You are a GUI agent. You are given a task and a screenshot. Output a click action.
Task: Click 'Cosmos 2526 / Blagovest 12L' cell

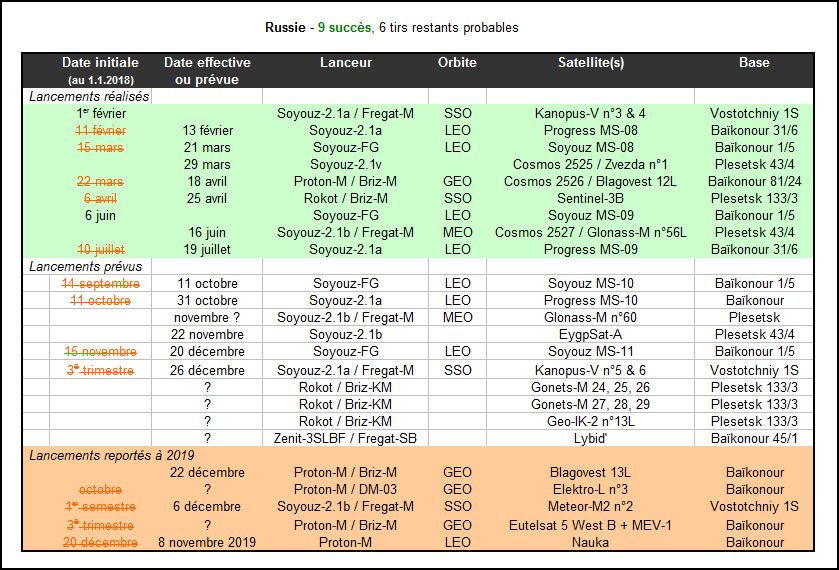[x=590, y=181]
